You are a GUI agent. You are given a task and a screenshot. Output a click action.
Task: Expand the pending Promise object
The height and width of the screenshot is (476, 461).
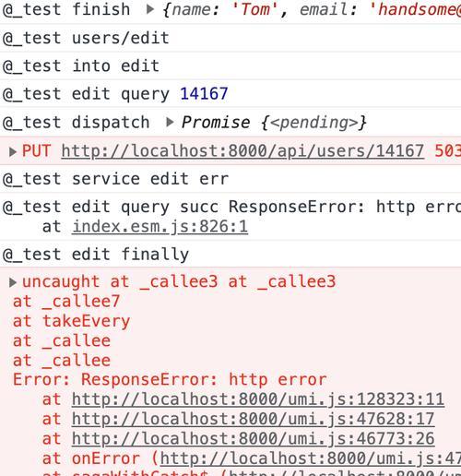pos(170,123)
